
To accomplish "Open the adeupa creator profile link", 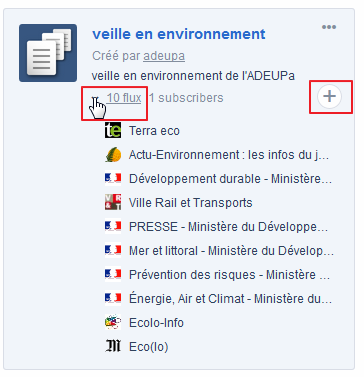I will point(164,56).
